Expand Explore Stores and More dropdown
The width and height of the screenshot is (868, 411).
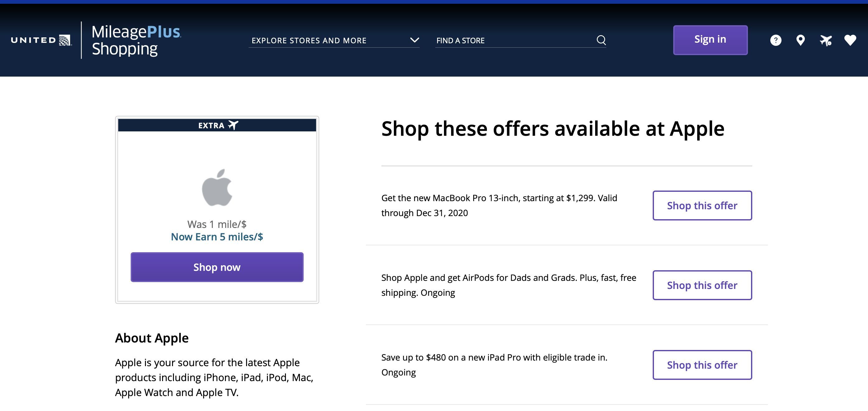point(334,40)
